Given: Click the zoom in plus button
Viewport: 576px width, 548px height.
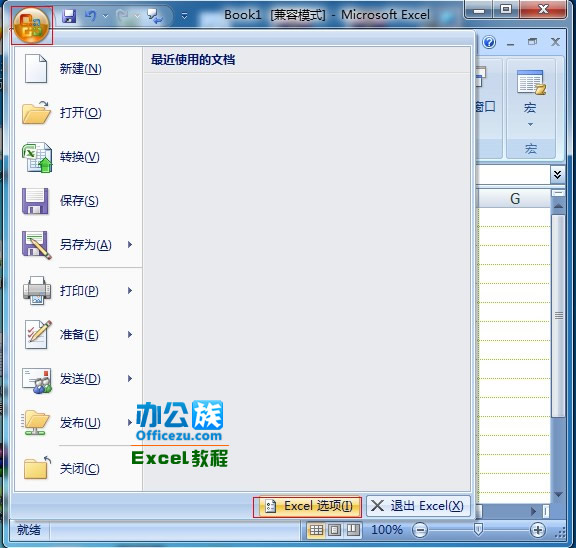Looking at the screenshot, I should tap(537, 530).
